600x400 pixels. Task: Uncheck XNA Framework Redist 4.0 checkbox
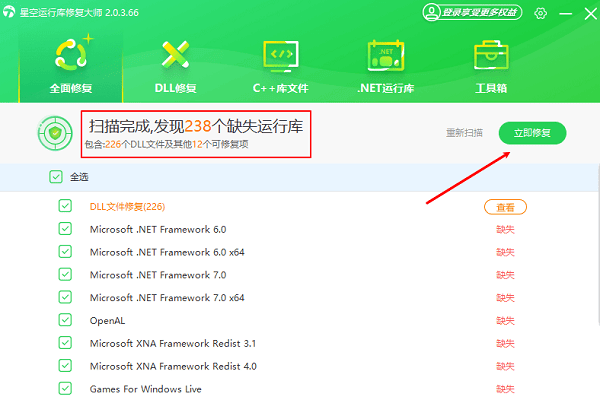click(x=65, y=366)
